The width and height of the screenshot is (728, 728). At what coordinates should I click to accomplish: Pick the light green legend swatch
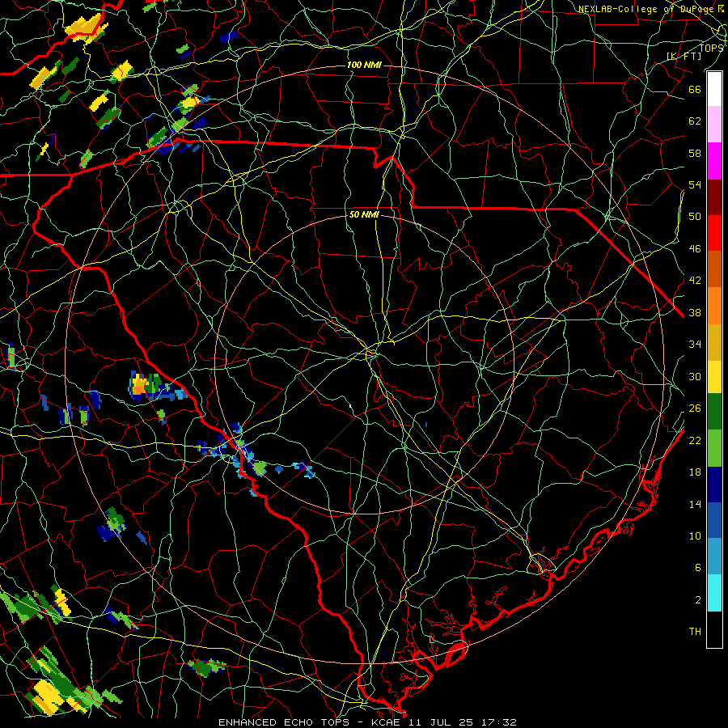coord(714,448)
